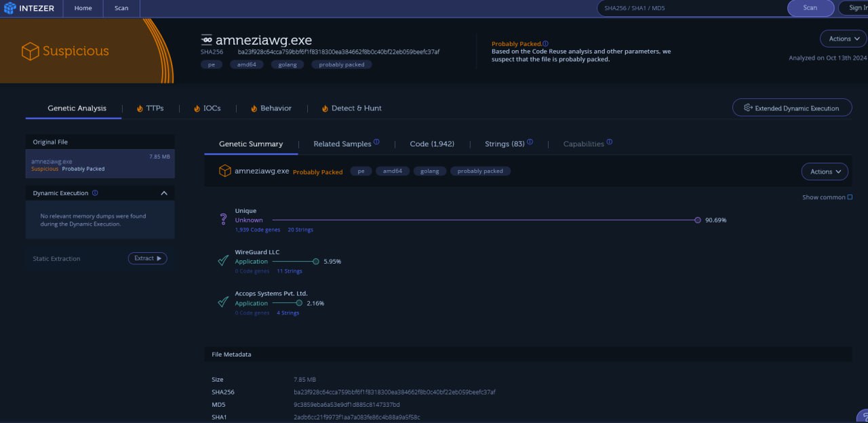Viewport: 868px width, 423px height.
Task: Open the Capabilities sub-tab
Action: coord(584,144)
